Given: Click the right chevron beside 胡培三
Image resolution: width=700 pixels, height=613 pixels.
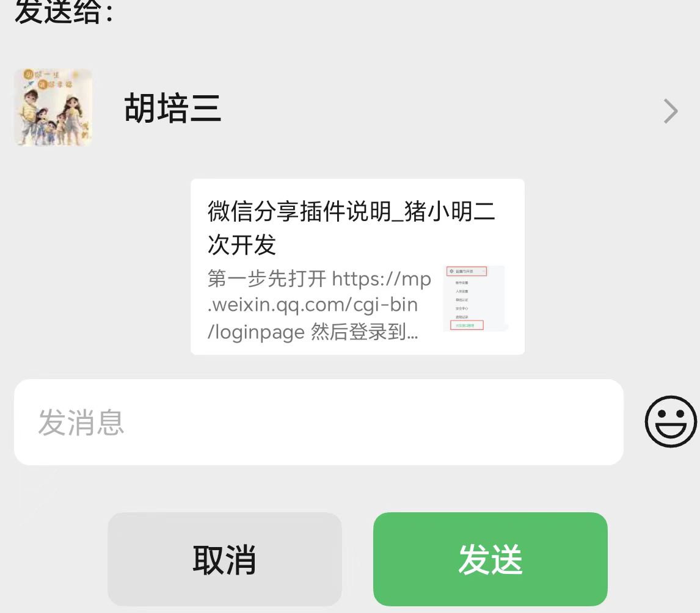Looking at the screenshot, I should [x=670, y=111].
